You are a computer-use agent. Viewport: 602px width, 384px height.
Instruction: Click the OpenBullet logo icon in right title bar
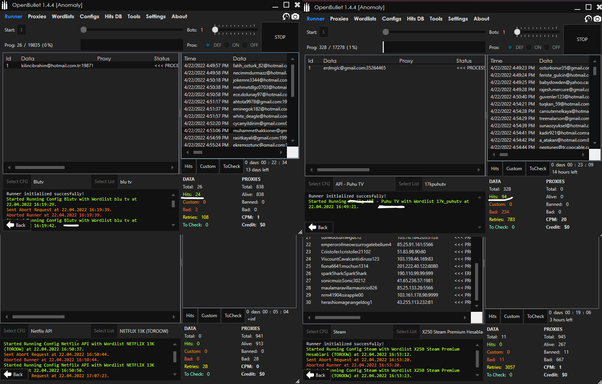(x=307, y=8)
